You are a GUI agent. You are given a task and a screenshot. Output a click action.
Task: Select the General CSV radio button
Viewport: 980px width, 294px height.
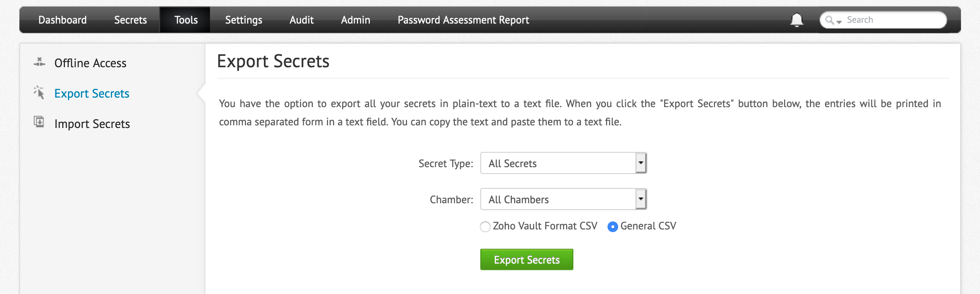[612, 227]
